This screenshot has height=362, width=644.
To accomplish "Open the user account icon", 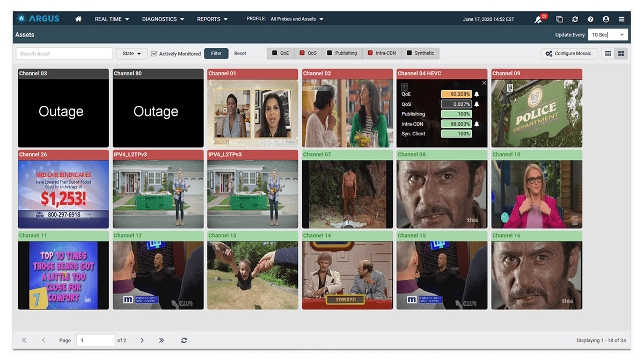I will [606, 19].
